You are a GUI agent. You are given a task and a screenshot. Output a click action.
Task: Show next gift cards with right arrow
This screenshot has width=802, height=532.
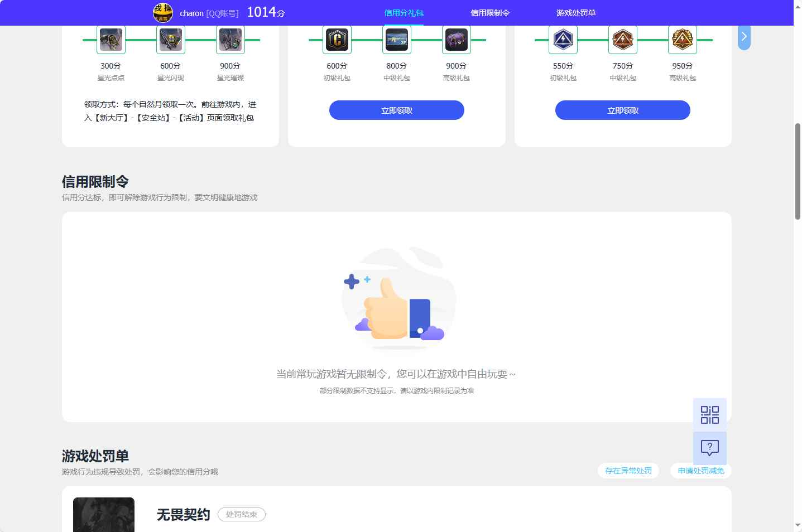[744, 37]
